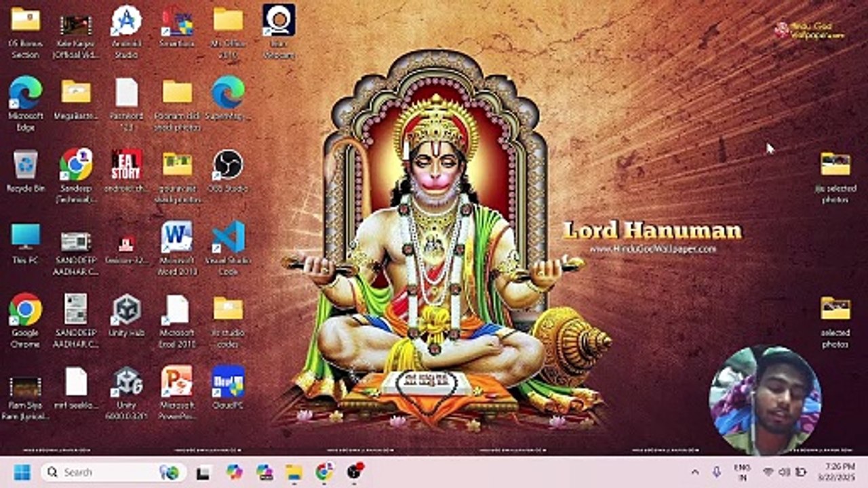The image size is (868, 488).
Task: Click the taskbar Search box
Action: [x=113, y=472]
